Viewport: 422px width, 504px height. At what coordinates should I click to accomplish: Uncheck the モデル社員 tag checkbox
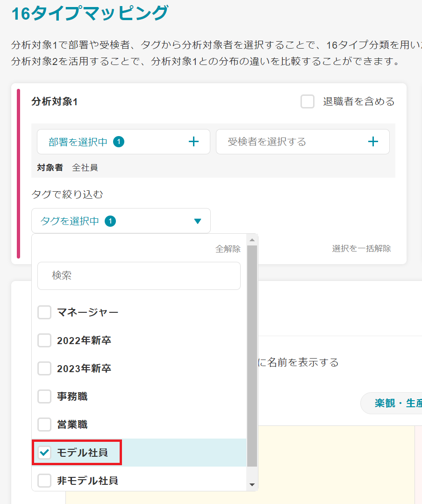point(44,453)
